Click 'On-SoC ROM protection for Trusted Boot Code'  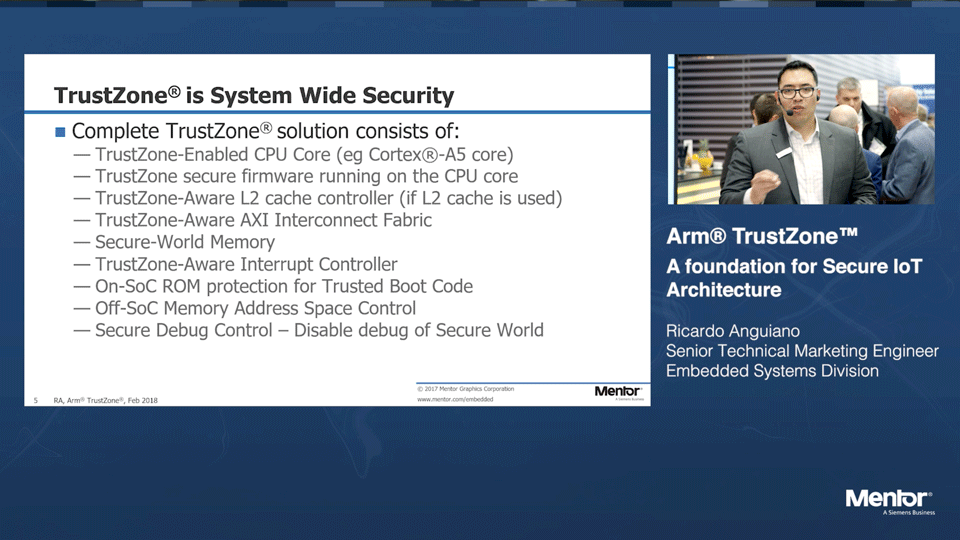pyautogui.click(x=283, y=286)
